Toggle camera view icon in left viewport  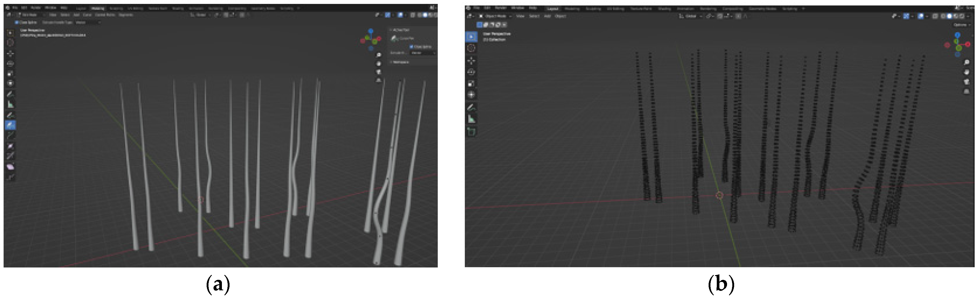tap(379, 72)
